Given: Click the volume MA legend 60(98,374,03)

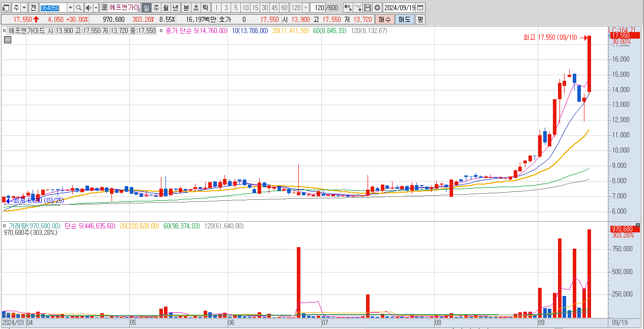Looking at the screenshot, I should coord(183,226).
